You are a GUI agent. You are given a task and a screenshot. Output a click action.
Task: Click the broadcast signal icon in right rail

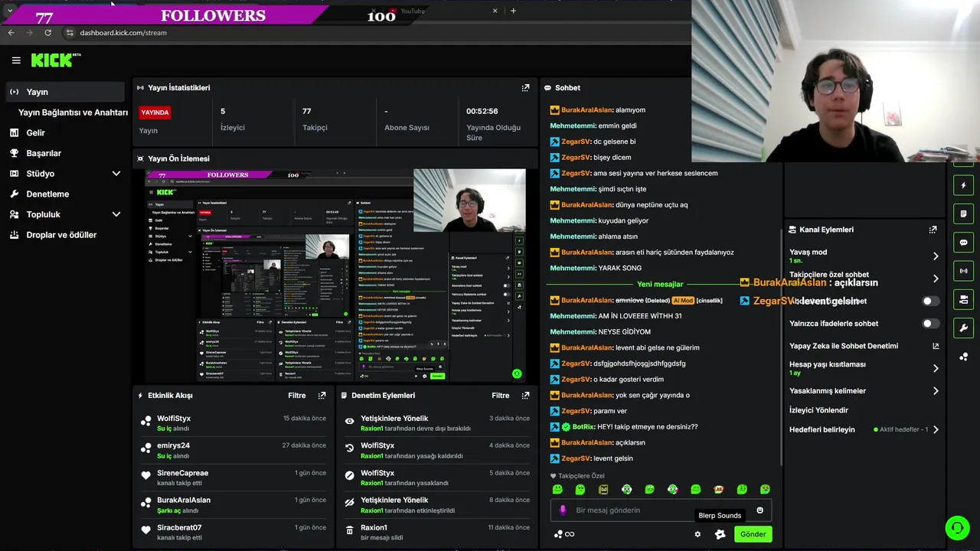(x=963, y=271)
